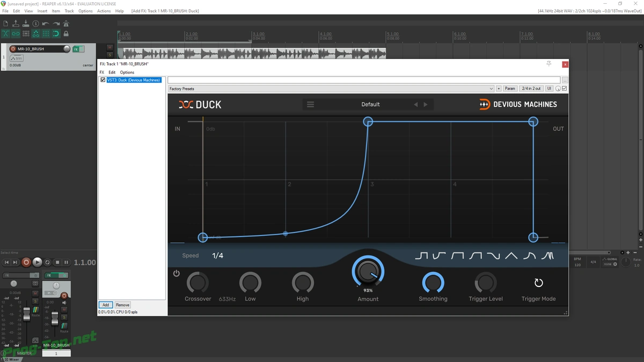Toggle the transport Repeat loop button
The image size is (644, 362).
[48, 262]
